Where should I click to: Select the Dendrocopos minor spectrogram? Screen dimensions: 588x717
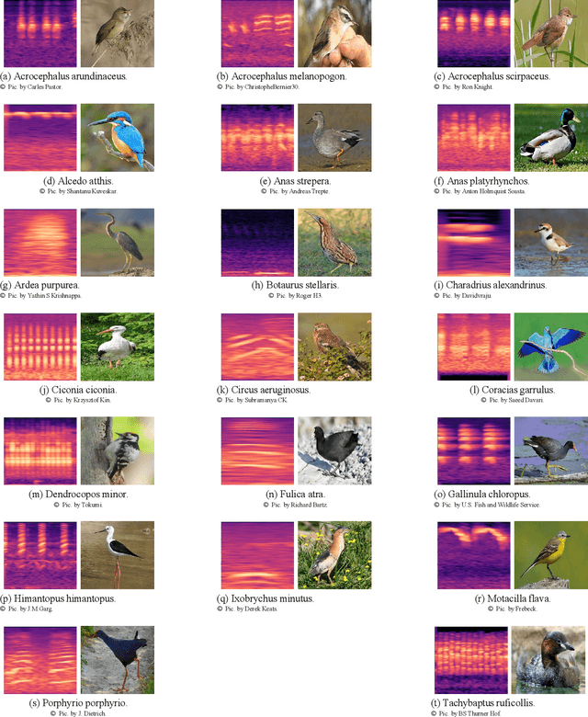(40, 450)
